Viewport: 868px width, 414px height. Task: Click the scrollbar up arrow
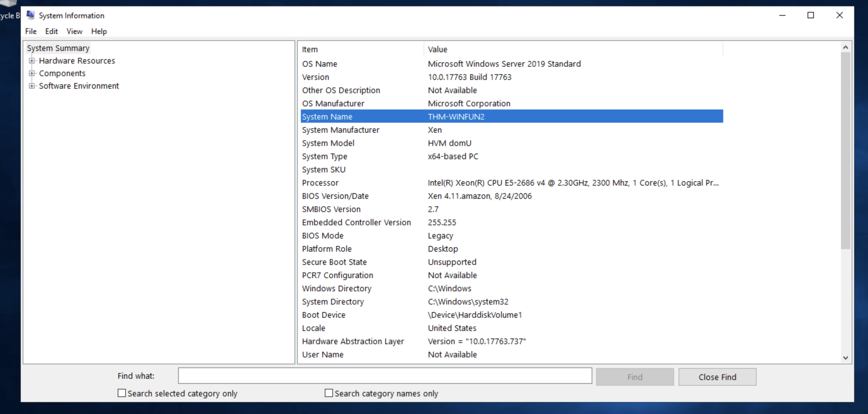[845, 48]
